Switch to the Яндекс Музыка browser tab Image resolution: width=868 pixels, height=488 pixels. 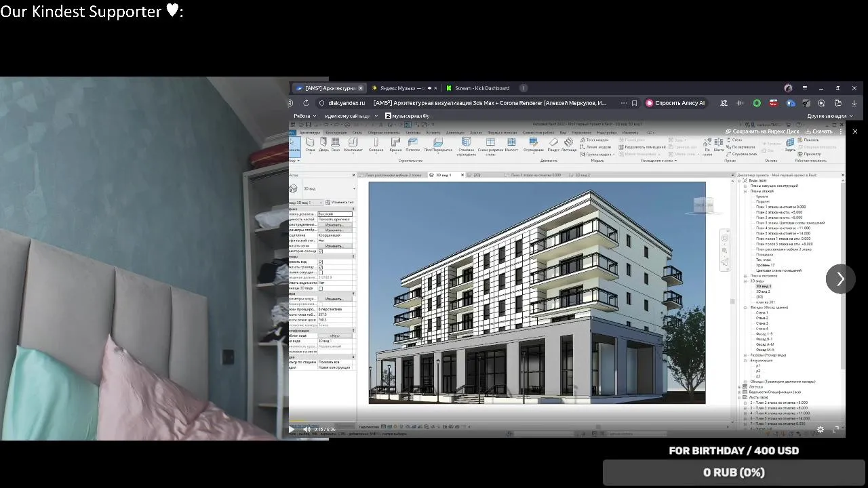pos(403,88)
